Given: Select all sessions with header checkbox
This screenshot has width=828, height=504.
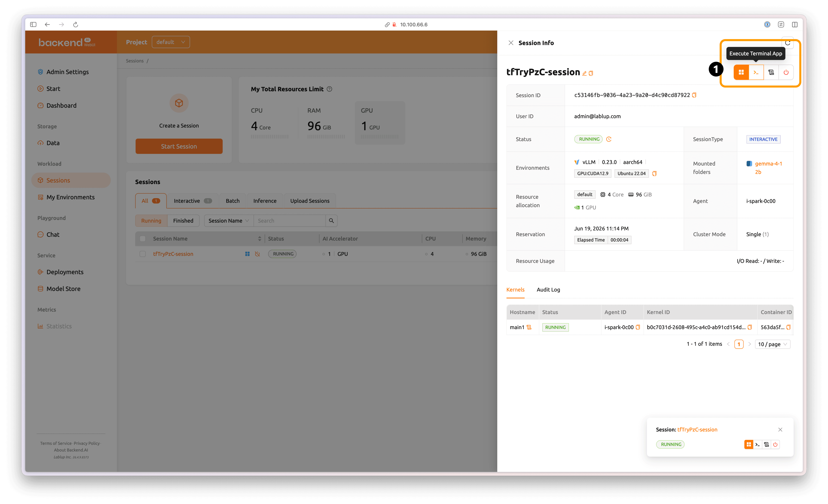Looking at the screenshot, I should [x=143, y=239].
